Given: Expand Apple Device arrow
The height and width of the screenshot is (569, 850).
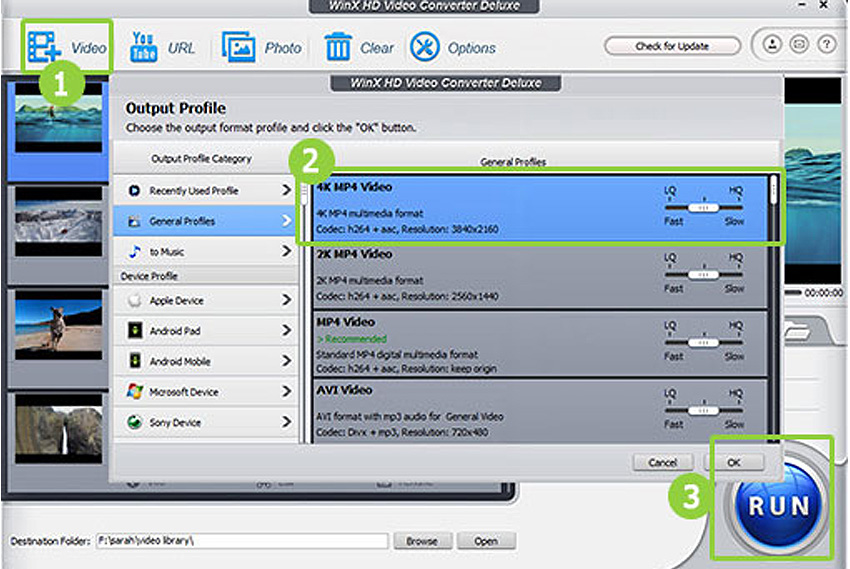Looking at the screenshot, I should pyautogui.click(x=286, y=300).
